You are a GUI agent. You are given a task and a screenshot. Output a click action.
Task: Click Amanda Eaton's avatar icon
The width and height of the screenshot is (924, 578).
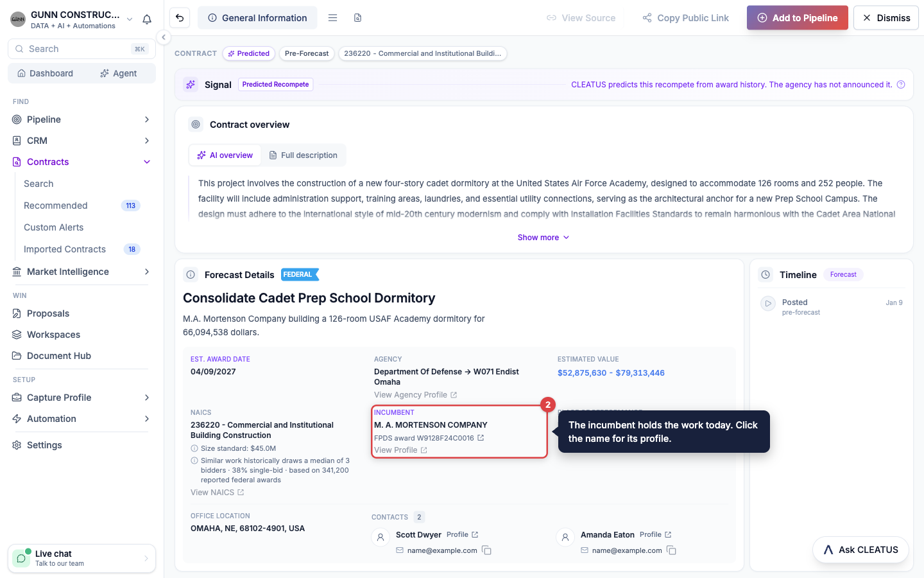click(x=565, y=538)
